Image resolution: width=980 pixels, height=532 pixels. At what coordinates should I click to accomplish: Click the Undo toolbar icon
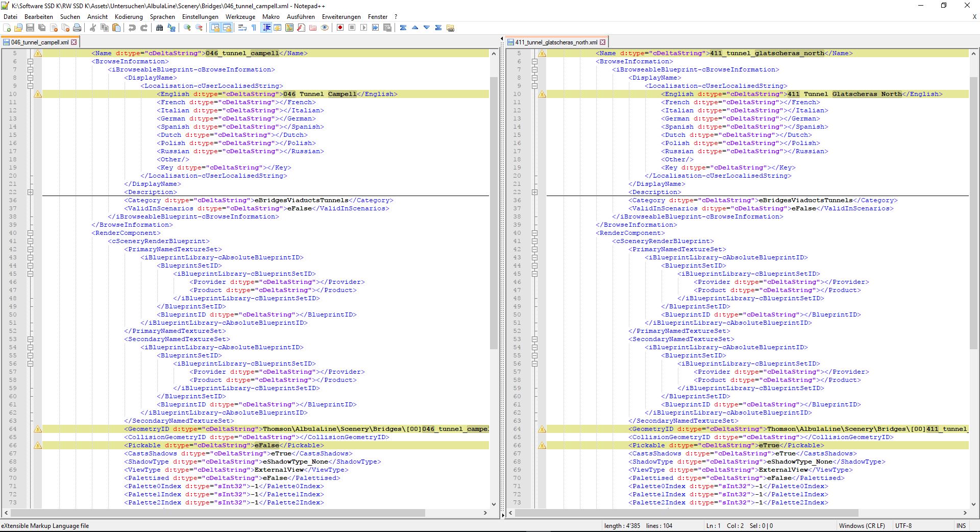[132, 28]
